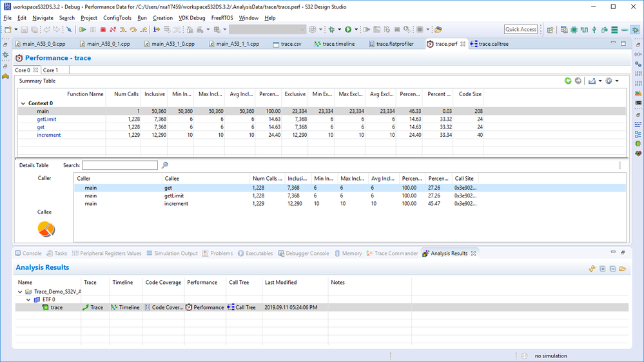Image resolution: width=644 pixels, height=362 pixels.
Task: Click the Code Size column header
Action: (x=469, y=94)
